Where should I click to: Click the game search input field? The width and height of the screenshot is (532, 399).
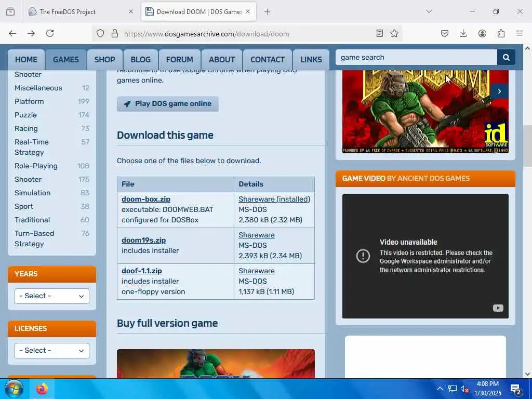coord(416,57)
